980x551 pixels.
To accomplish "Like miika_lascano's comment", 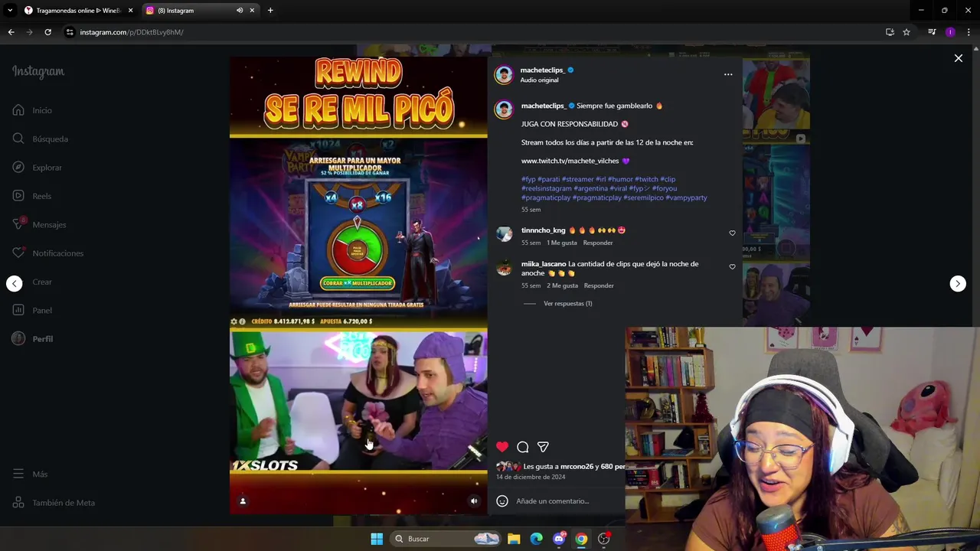I will [x=732, y=266].
